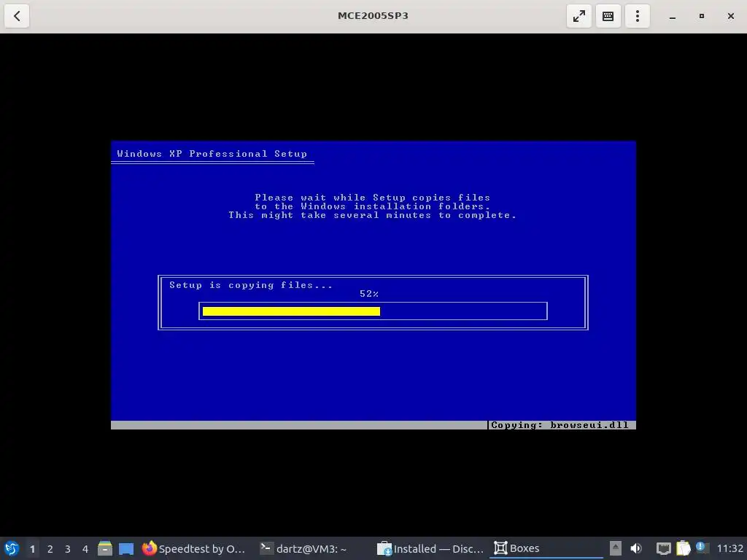Click the MCE2005SP3 window title
The width and height of the screenshot is (747, 560).
pyautogui.click(x=373, y=16)
